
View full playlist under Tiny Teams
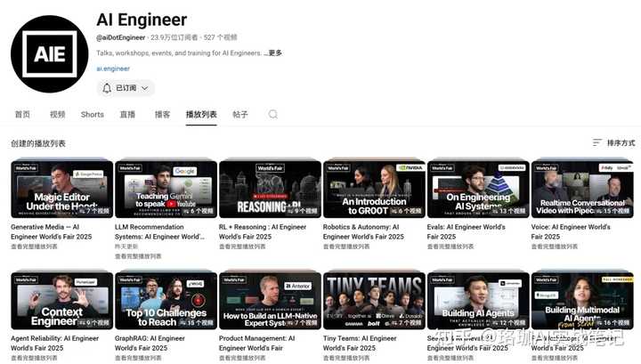click(346, 358)
